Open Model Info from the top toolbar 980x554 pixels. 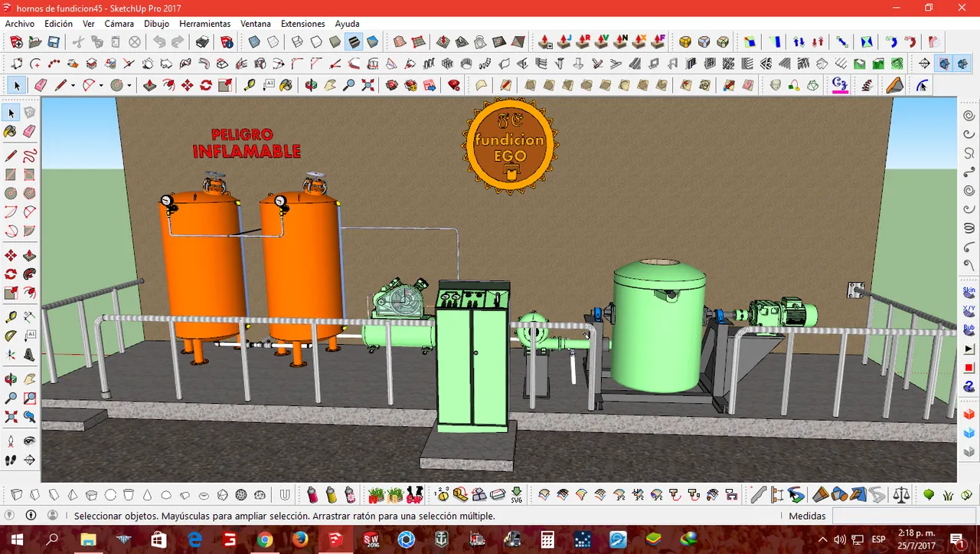[x=227, y=42]
